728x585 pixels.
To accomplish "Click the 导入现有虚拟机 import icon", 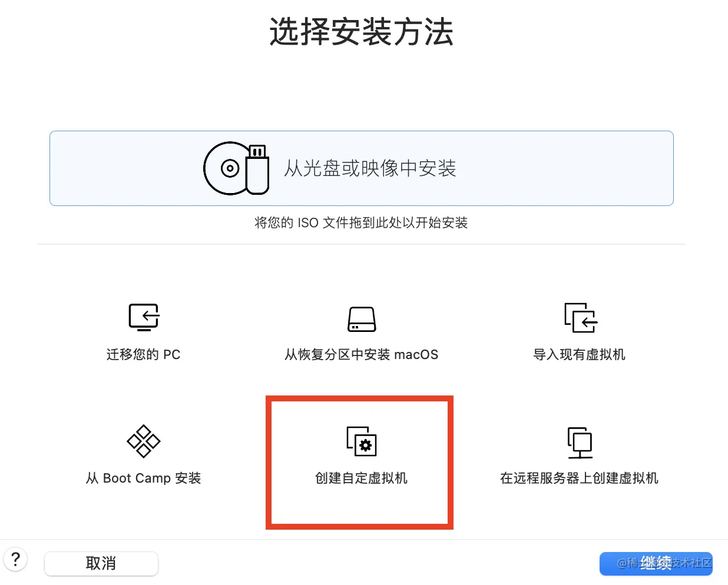I will click(x=581, y=318).
